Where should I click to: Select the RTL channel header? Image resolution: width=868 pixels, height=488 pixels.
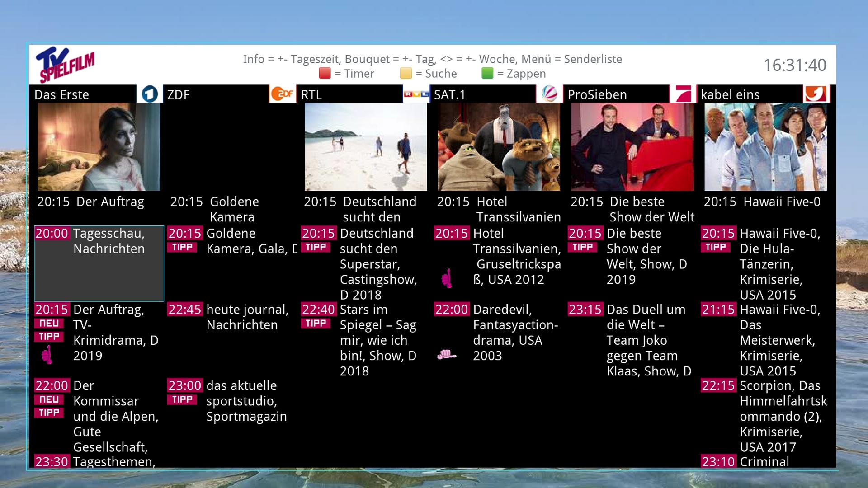coord(364,94)
